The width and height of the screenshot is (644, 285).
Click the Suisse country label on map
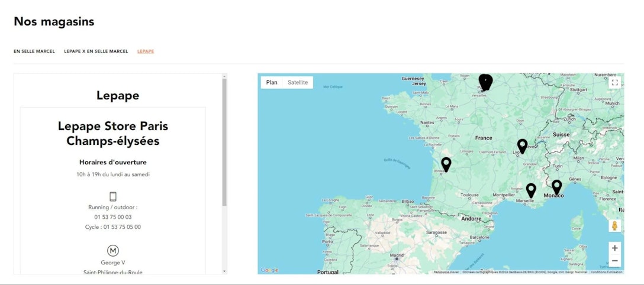[x=561, y=134]
